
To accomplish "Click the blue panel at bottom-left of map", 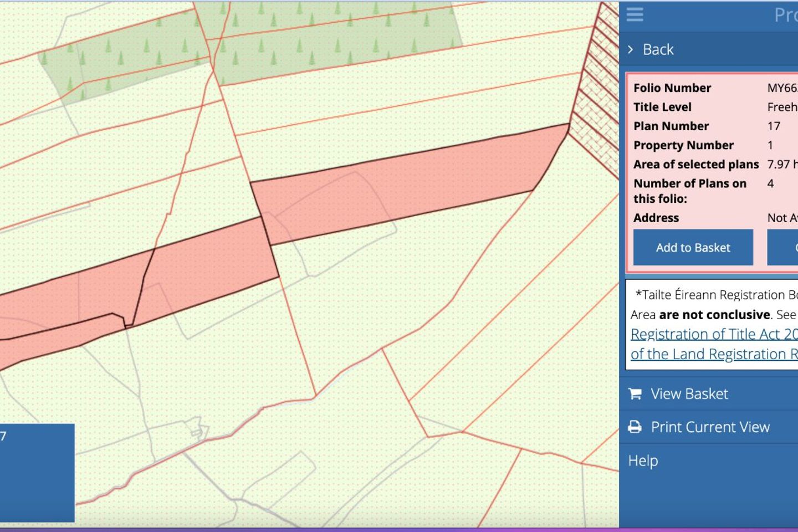I will click(x=37, y=472).
